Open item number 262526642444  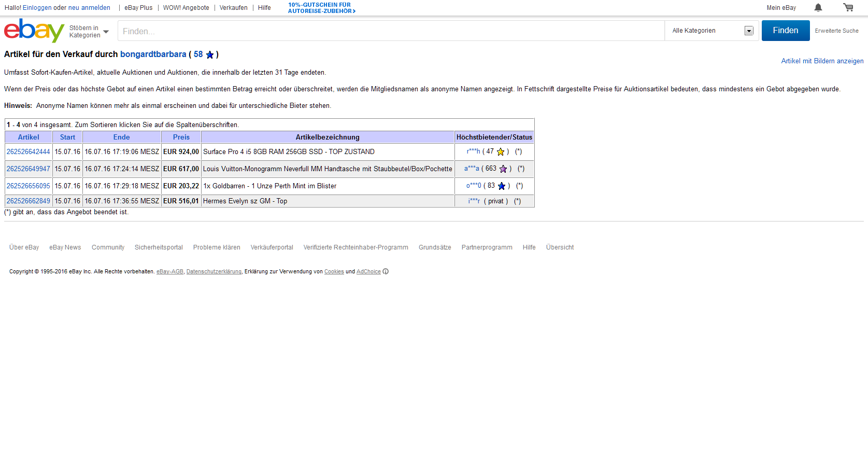click(x=29, y=152)
